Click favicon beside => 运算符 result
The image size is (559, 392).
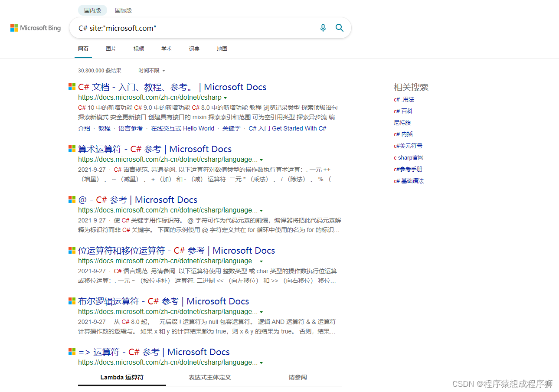72,352
